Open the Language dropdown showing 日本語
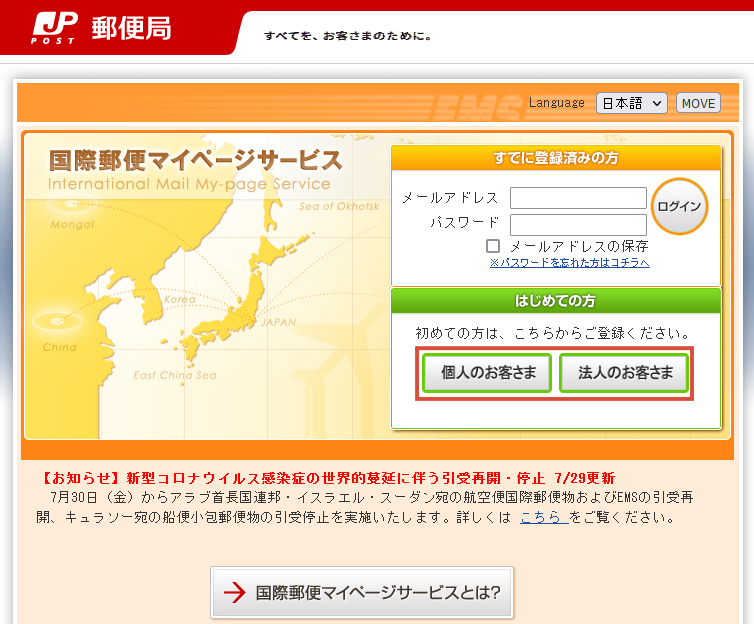 (631, 103)
